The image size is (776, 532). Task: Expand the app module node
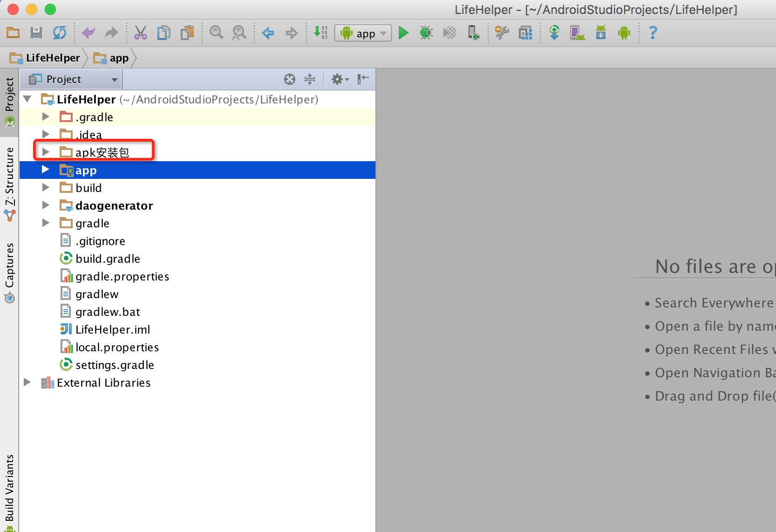coord(46,170)
